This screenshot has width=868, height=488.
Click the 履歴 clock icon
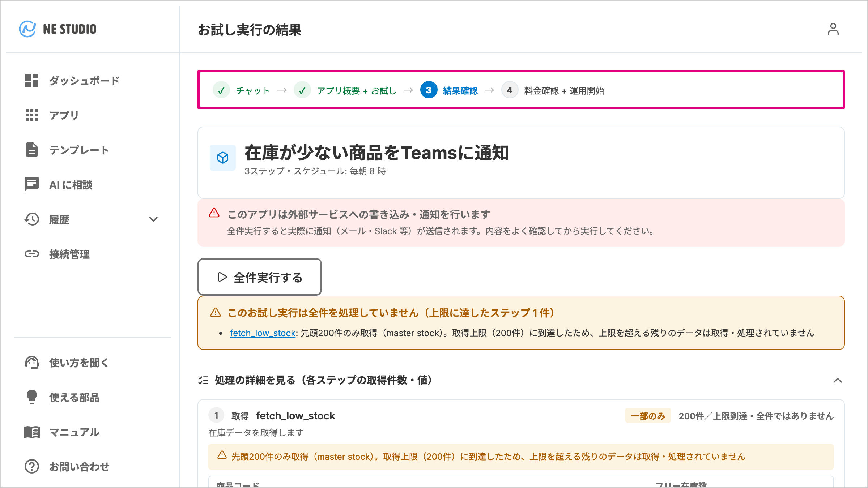point(32,219)
